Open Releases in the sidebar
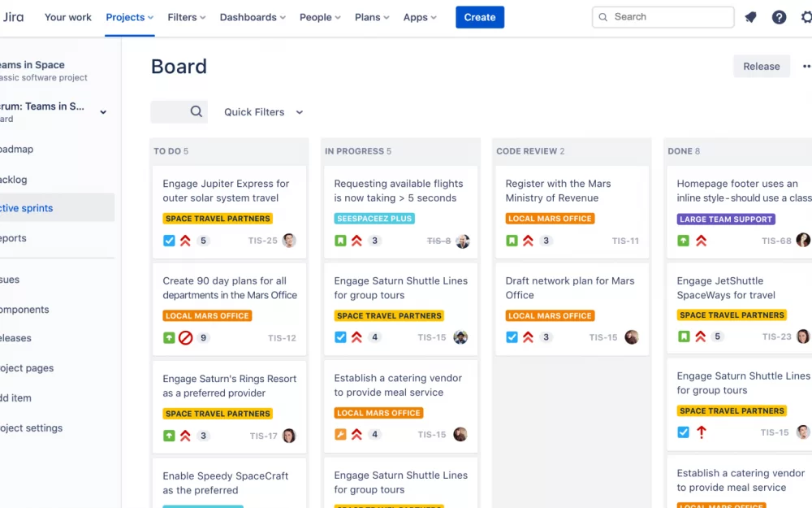Screen dimensions: 812x508 point(15,338)
